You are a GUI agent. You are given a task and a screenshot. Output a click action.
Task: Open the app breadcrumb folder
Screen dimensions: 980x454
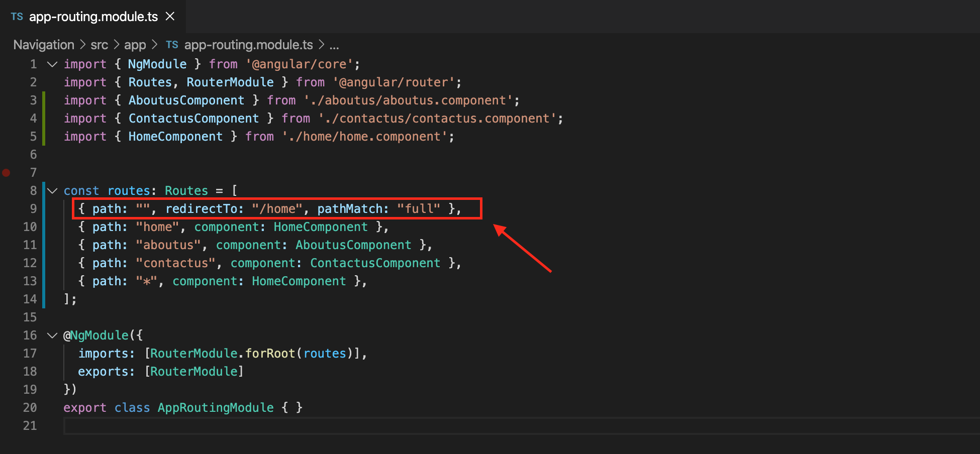135,45
